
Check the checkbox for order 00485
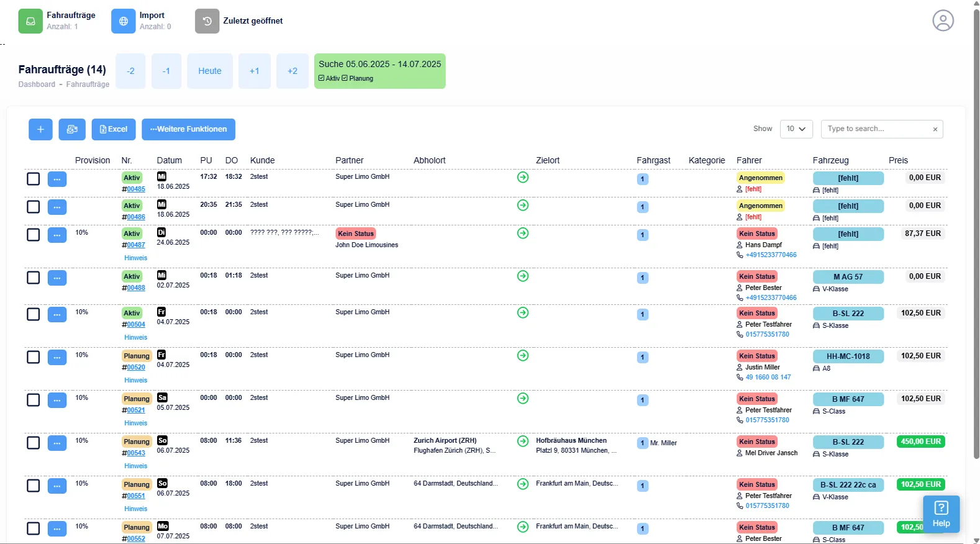point(34,179)
